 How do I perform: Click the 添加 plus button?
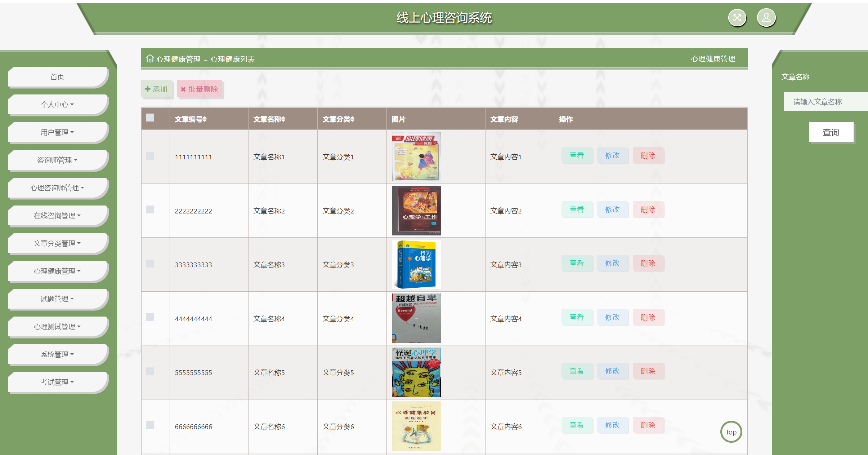(157, 89)
